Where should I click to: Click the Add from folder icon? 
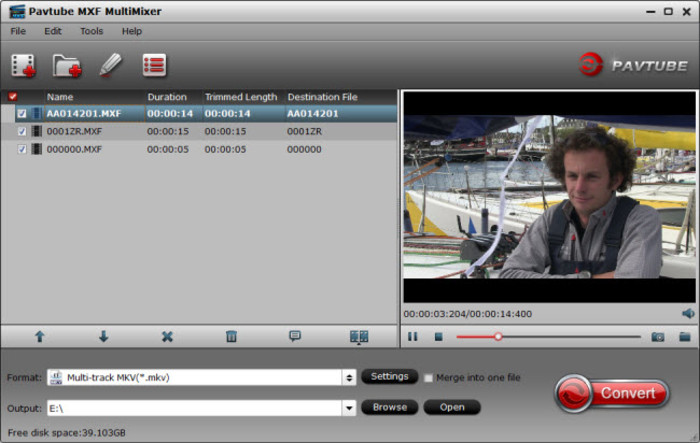coord(67,66)
